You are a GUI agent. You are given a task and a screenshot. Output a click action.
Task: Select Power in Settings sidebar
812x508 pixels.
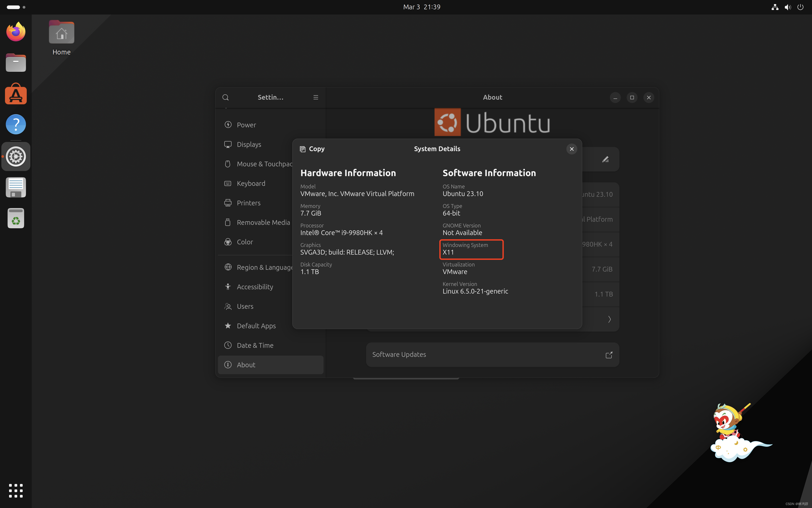pos(271,125)
